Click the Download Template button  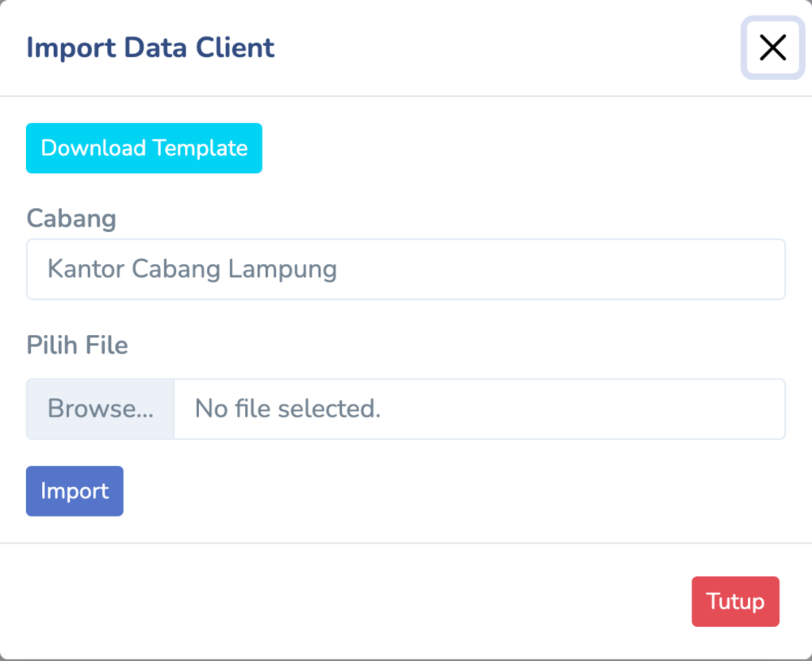144,148
